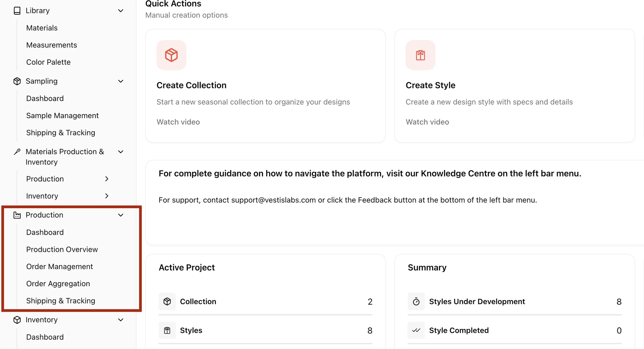Image resolution: width=644 pixels, height=349 pixels.
Task: Expand the Inventory submenu arrow under Materials
Action: (107, 196)
